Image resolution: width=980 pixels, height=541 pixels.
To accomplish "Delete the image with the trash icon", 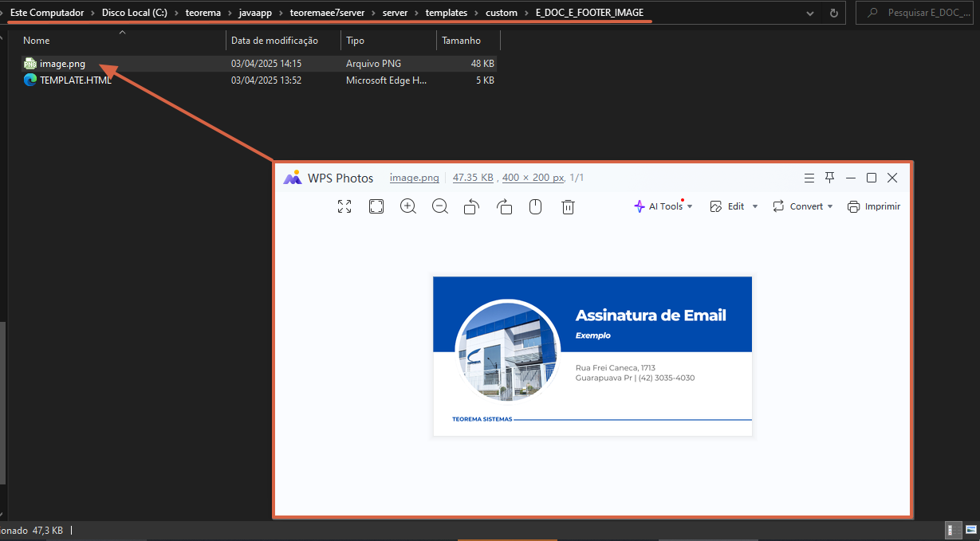I will (x=568, y=206).
